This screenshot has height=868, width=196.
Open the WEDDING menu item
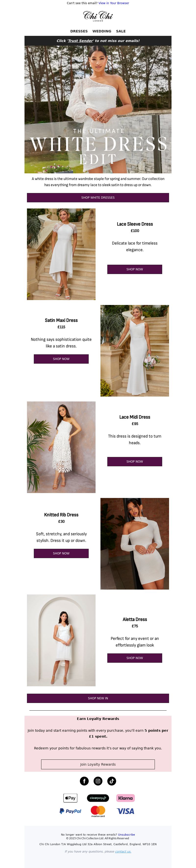tap(102, 31)
